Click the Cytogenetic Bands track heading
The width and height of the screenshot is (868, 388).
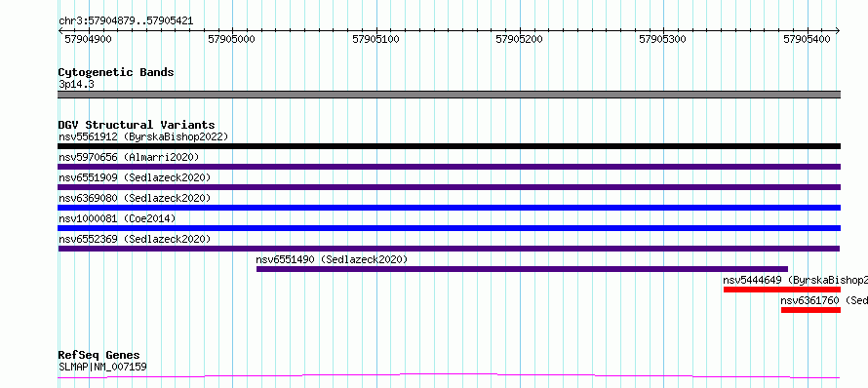click(x=116, y=72)
